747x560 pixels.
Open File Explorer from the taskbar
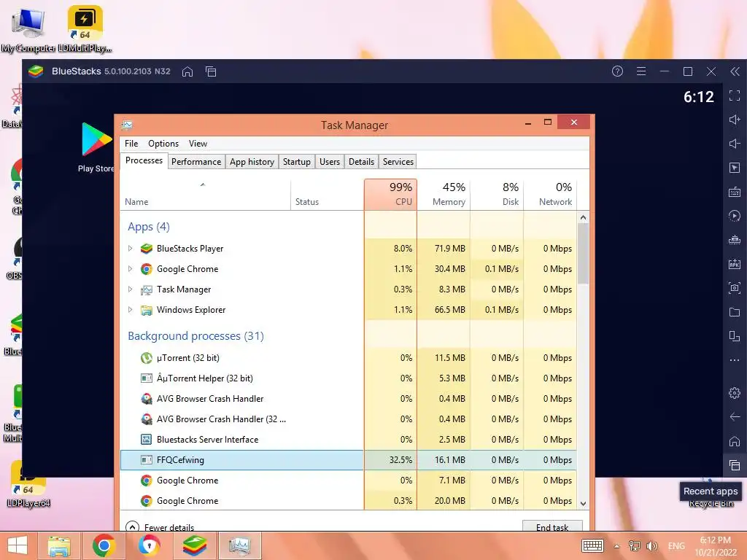pyautogui.click(x=58, y=545)
